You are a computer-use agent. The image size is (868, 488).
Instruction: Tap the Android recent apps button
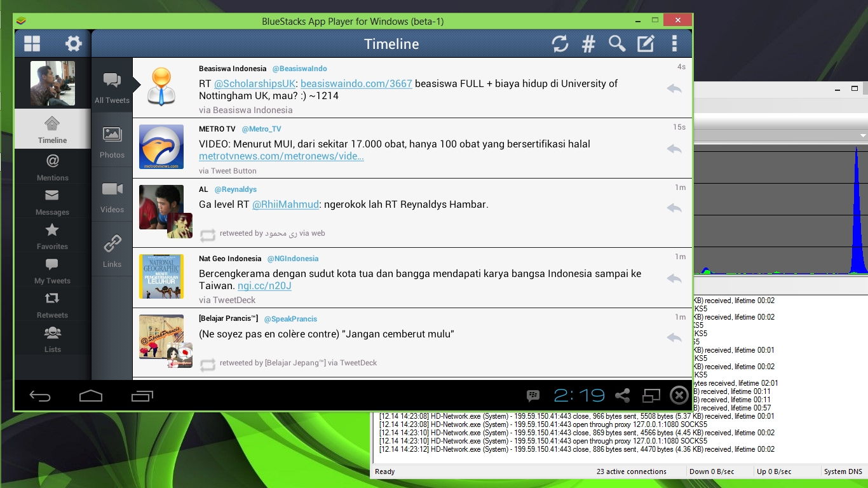(142, 396)
